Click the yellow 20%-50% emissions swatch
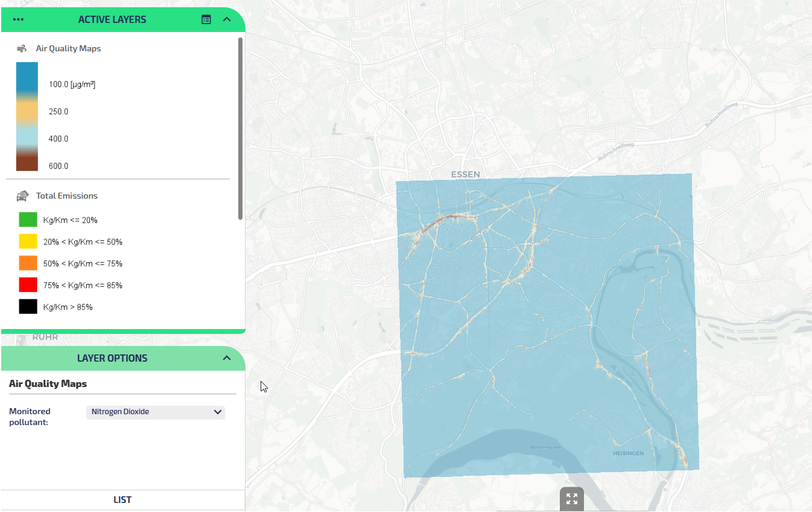 [28, 242]
